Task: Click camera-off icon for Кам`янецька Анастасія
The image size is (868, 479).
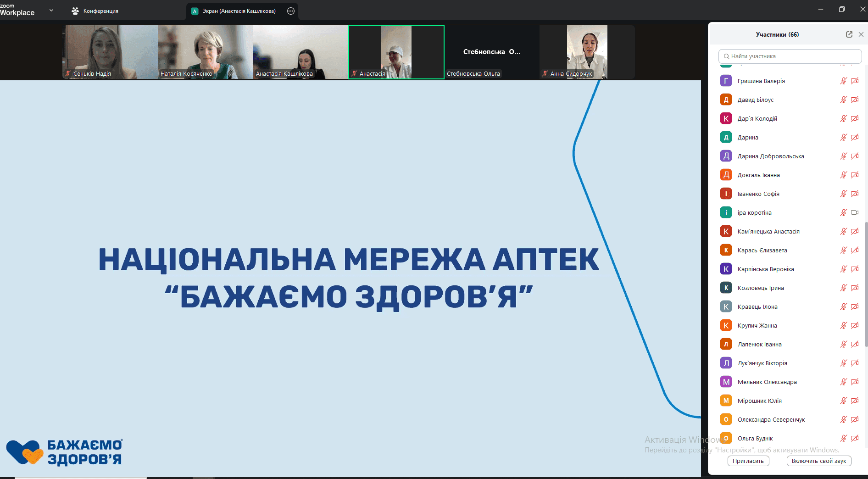Action: pyautogui.click(x=855, y=231)
